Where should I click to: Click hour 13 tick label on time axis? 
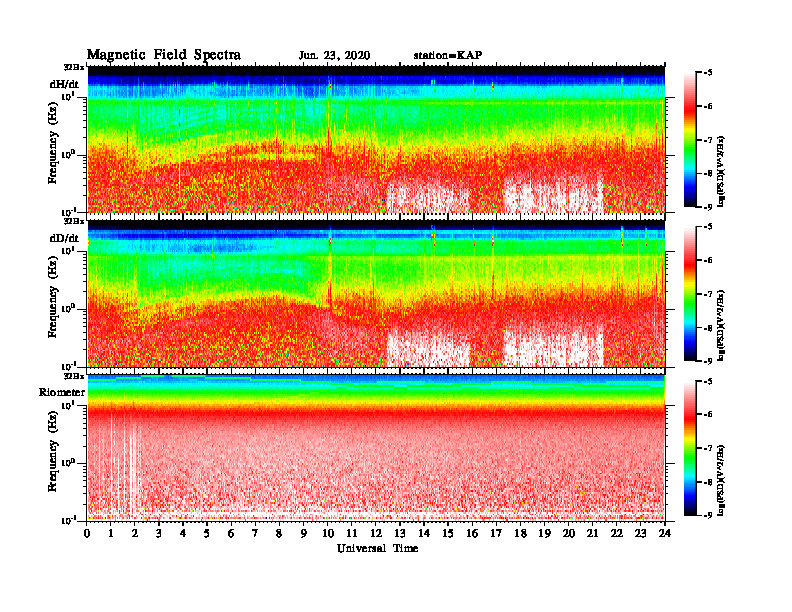coord(400,533)
